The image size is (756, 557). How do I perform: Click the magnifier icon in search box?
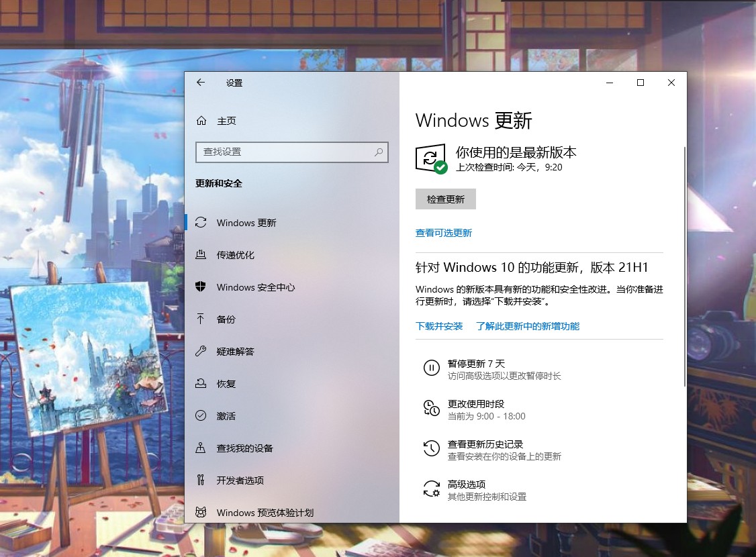379,152
